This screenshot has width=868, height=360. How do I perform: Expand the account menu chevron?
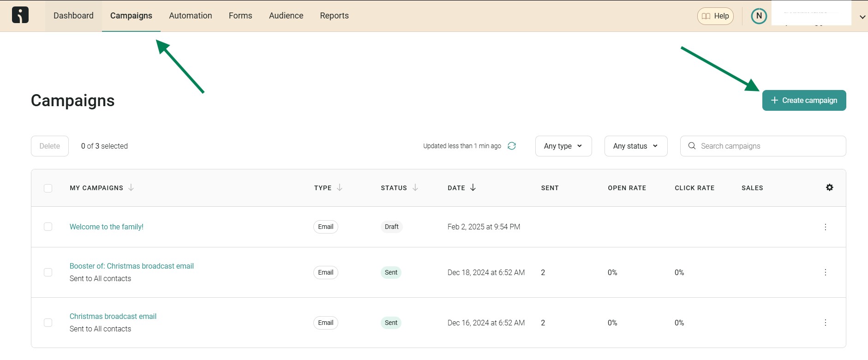pos(862,17)
